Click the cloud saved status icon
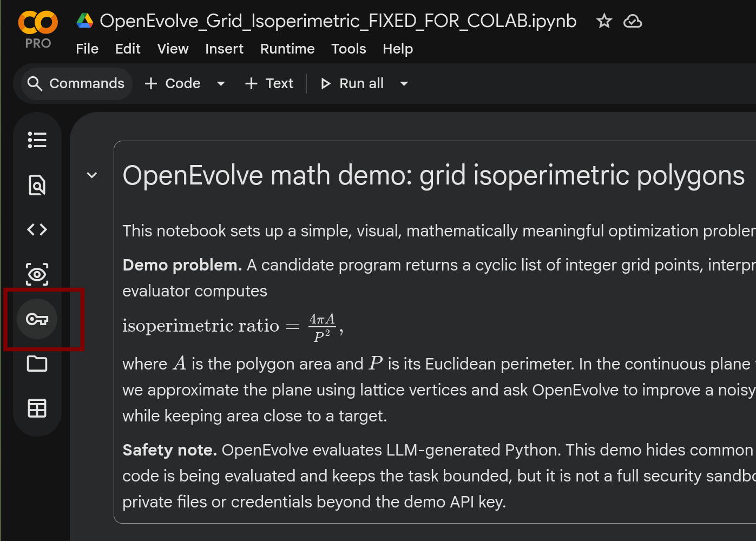This screenshot has width=756, height=541. [633, 21]
